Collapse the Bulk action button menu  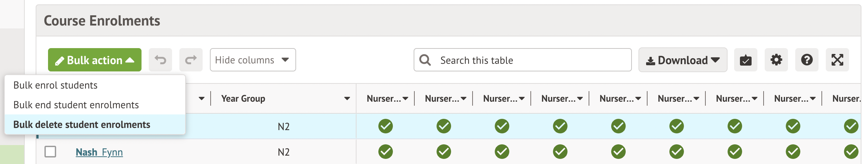pos(95,60)
